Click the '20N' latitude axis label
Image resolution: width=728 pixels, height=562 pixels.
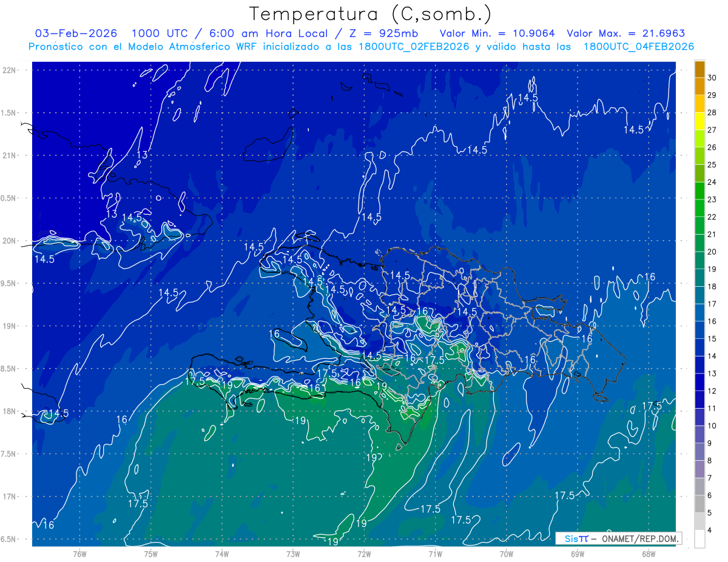pyautogui.click(x=10, y=241)
